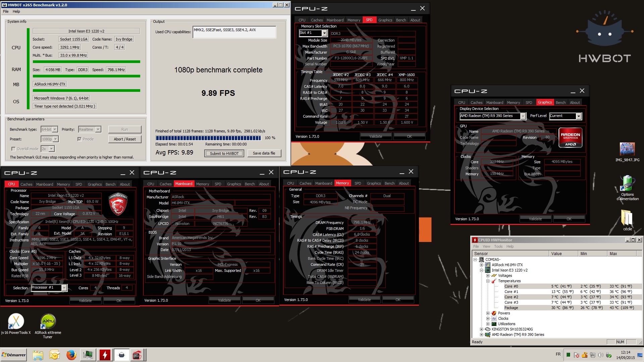Viewport: 644px width, 362px height.
Task: Open About tab in CPU-Z SPD window
Action: click(x=415, y=20)
